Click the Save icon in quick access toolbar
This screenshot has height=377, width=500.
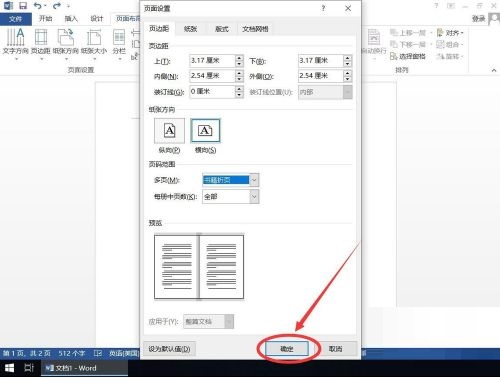coord(23,5)
